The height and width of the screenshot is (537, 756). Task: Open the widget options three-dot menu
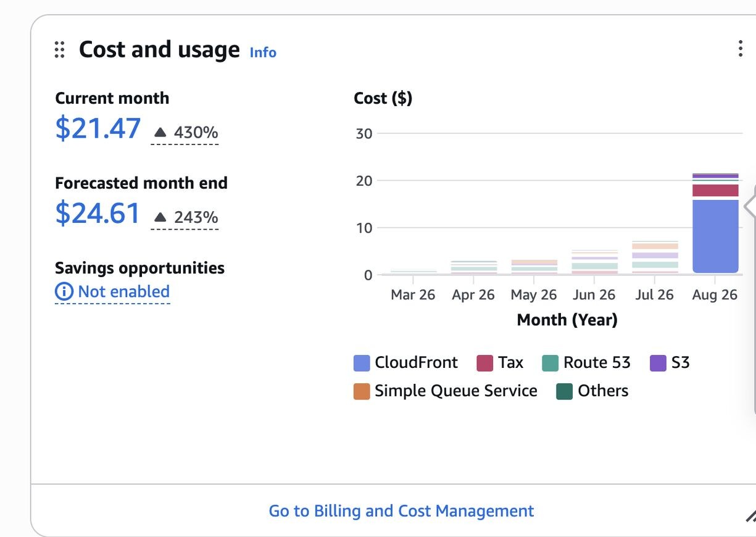pyautogui.click(x=740, y=49)
